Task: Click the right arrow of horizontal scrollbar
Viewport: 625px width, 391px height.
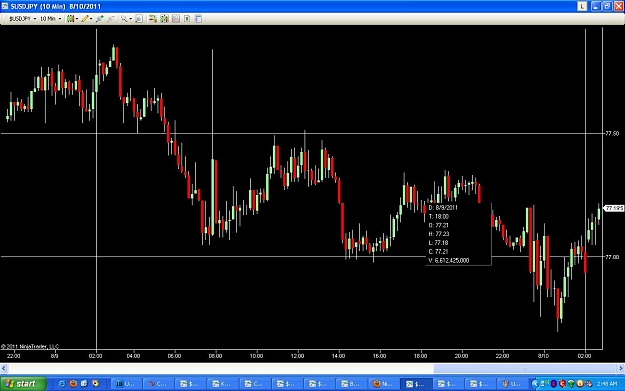Action: [621, 369]
